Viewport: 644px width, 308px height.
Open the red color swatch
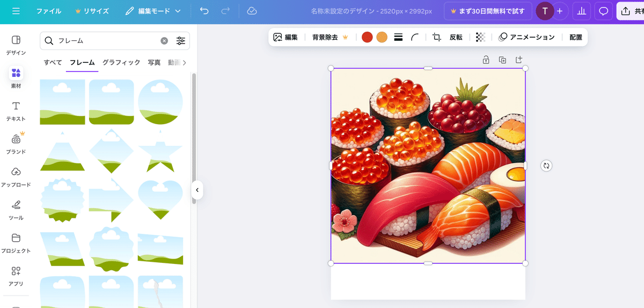(x=367, y=37)
